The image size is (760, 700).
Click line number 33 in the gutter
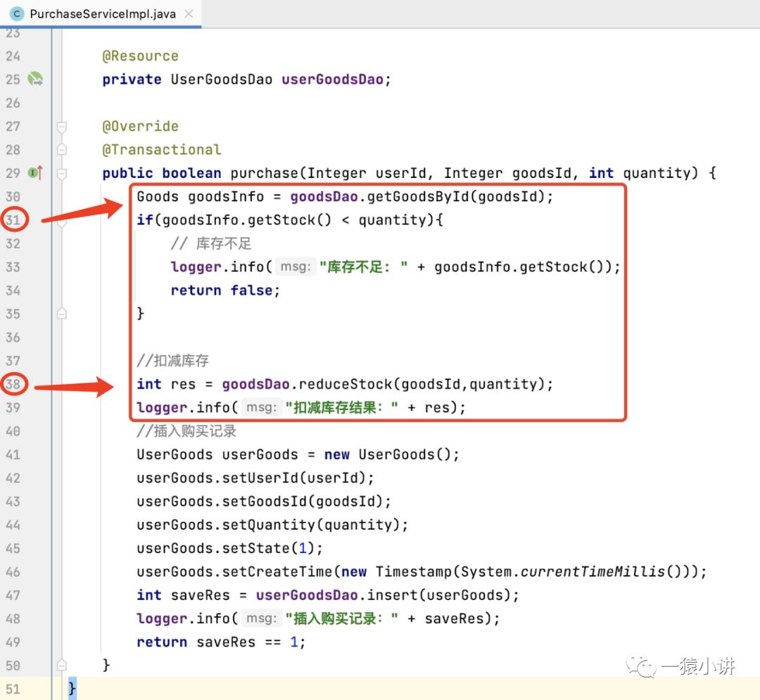coord(13,267)
